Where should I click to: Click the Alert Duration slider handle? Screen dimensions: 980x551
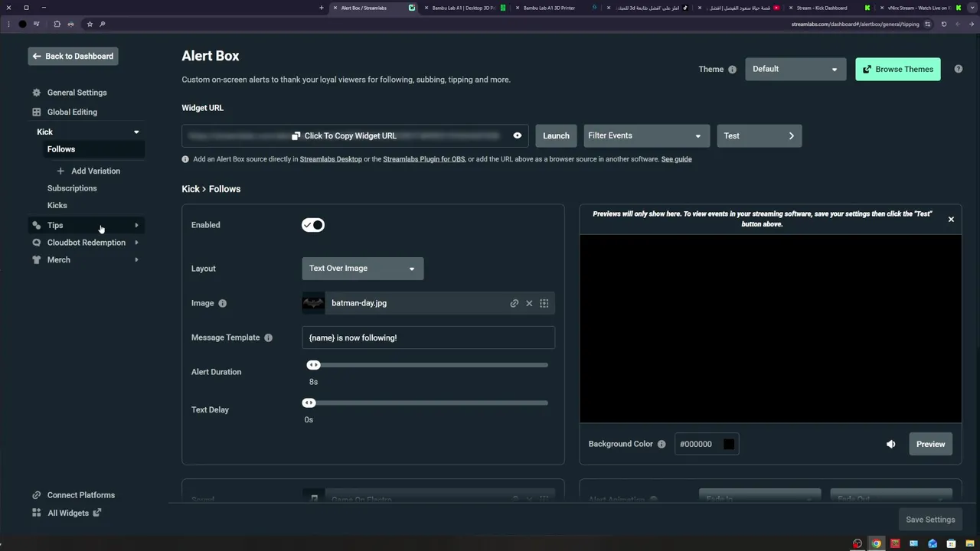(x=313, y=365)
